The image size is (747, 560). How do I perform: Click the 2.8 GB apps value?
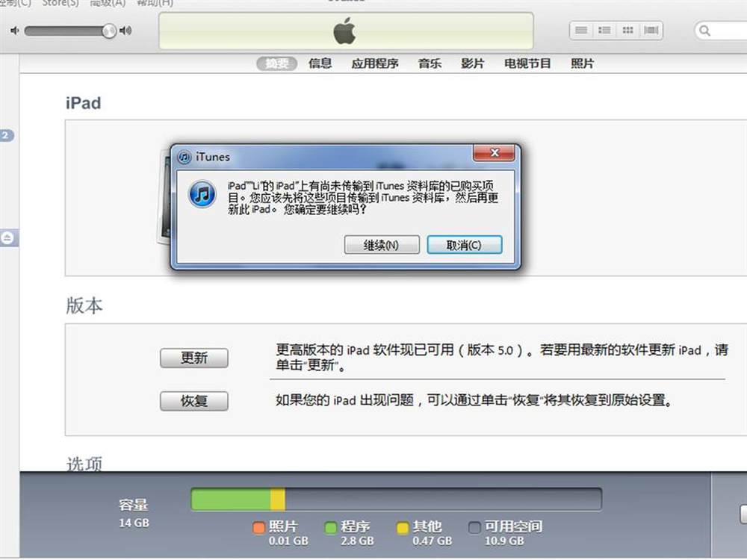357,541
